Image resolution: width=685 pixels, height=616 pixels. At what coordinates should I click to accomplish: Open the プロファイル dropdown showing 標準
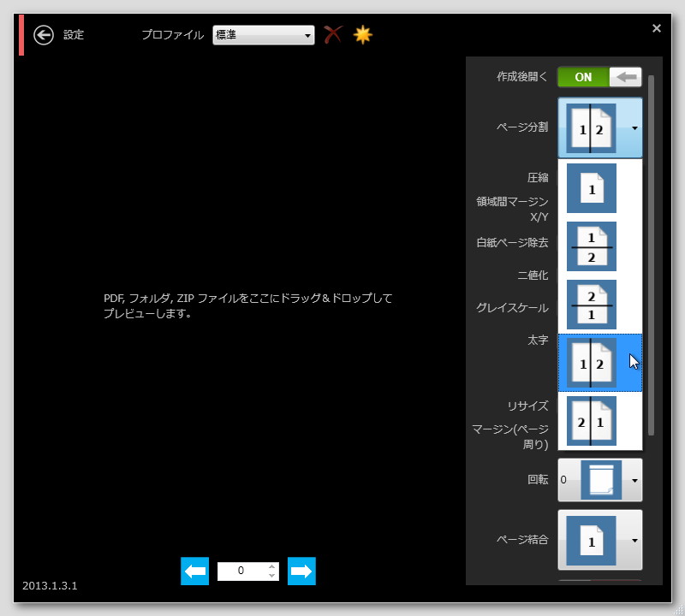click(x=263, y=35)
